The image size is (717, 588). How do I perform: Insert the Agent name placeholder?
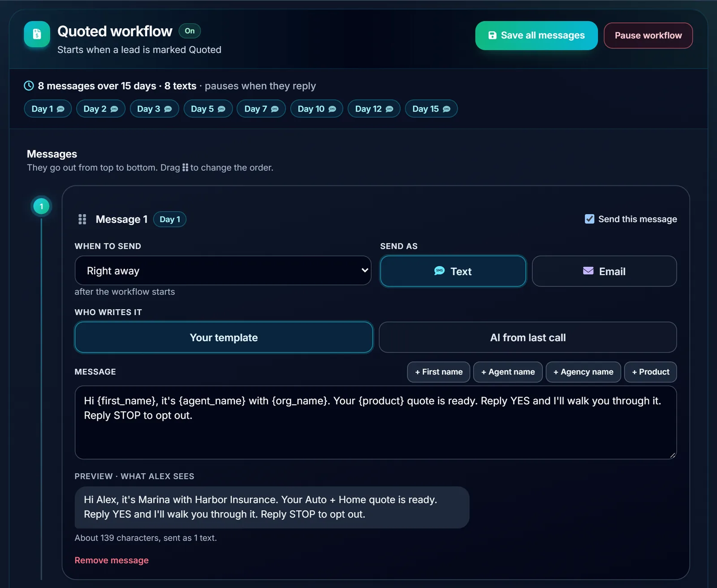click(508, 372)
